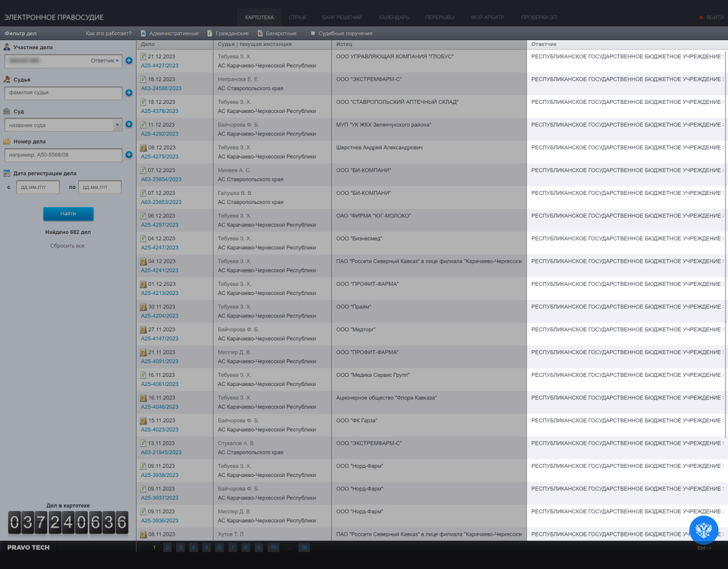
Task: Open the КАЛЕНДАРЬ tab
Action: (x=394, y=18)
